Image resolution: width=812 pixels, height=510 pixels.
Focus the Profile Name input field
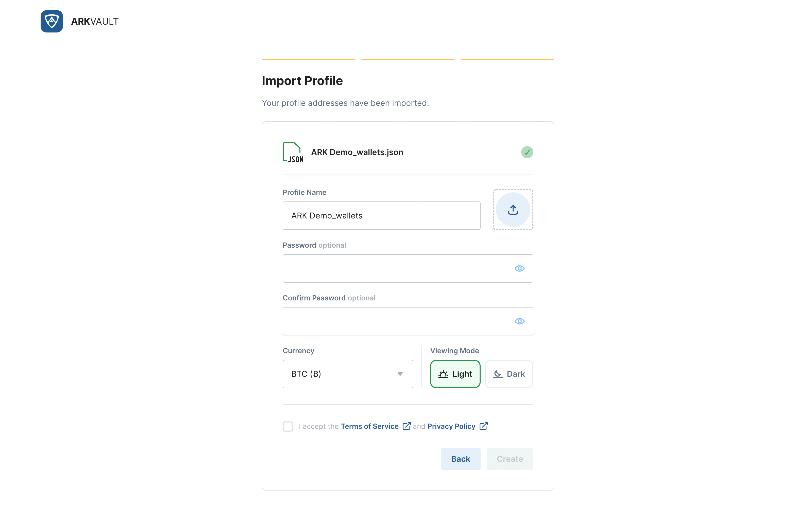click(381, 216)
